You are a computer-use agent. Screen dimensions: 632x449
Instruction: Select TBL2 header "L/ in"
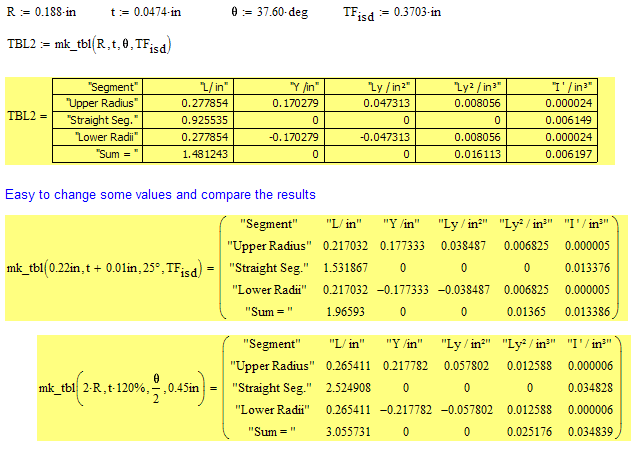coord(188,87)
